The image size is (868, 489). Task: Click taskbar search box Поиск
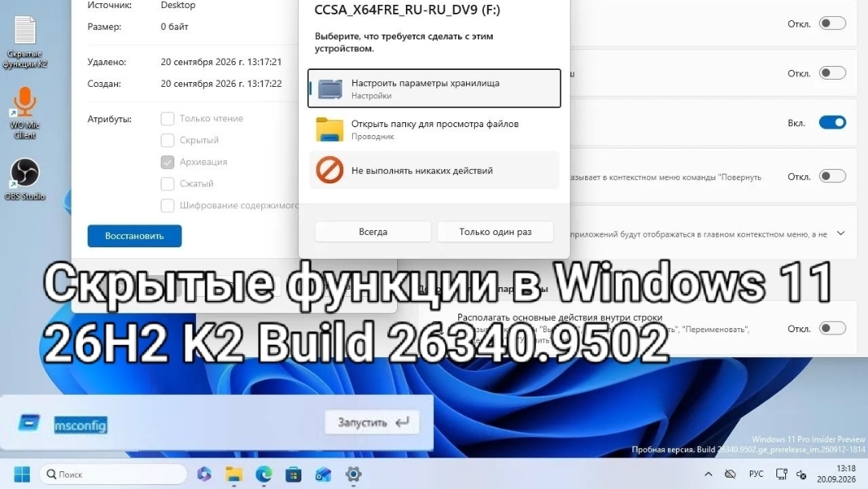click(x=113, y=474)
